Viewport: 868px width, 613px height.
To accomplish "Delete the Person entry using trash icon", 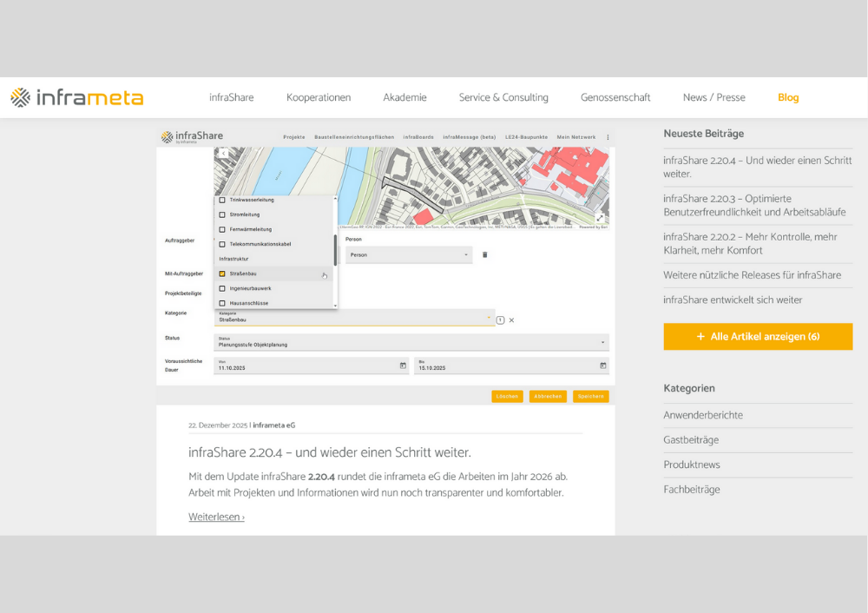I will point(485,254).
